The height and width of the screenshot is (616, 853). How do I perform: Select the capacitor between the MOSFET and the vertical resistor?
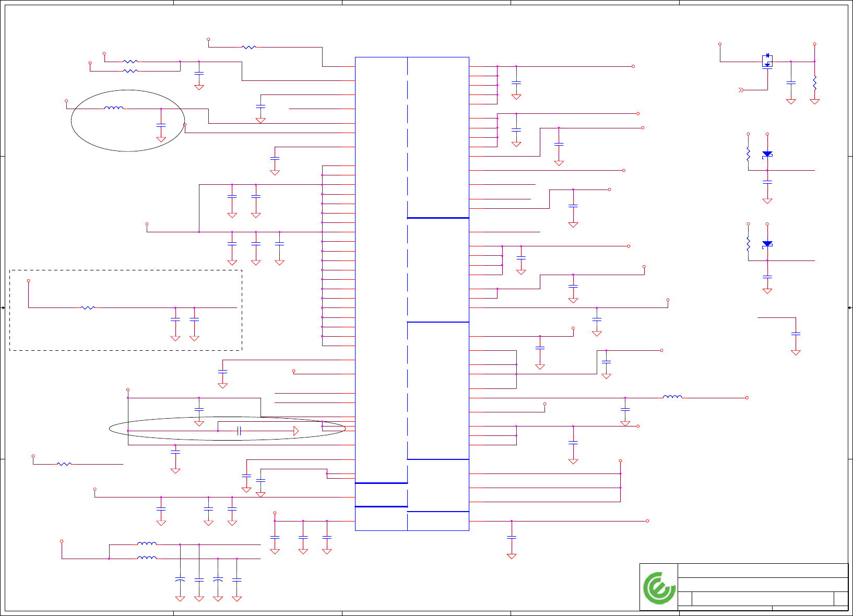(x=791, y=82)
